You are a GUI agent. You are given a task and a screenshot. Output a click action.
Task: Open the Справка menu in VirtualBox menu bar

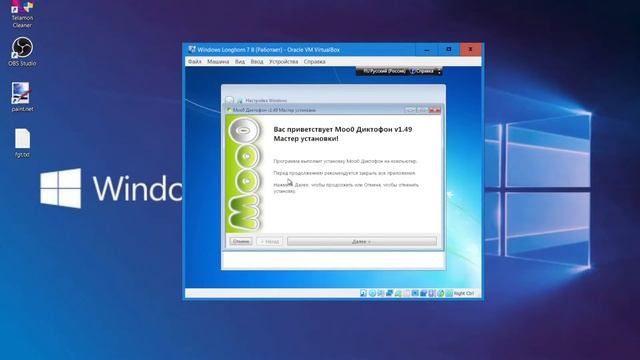[x=314, y=62]
